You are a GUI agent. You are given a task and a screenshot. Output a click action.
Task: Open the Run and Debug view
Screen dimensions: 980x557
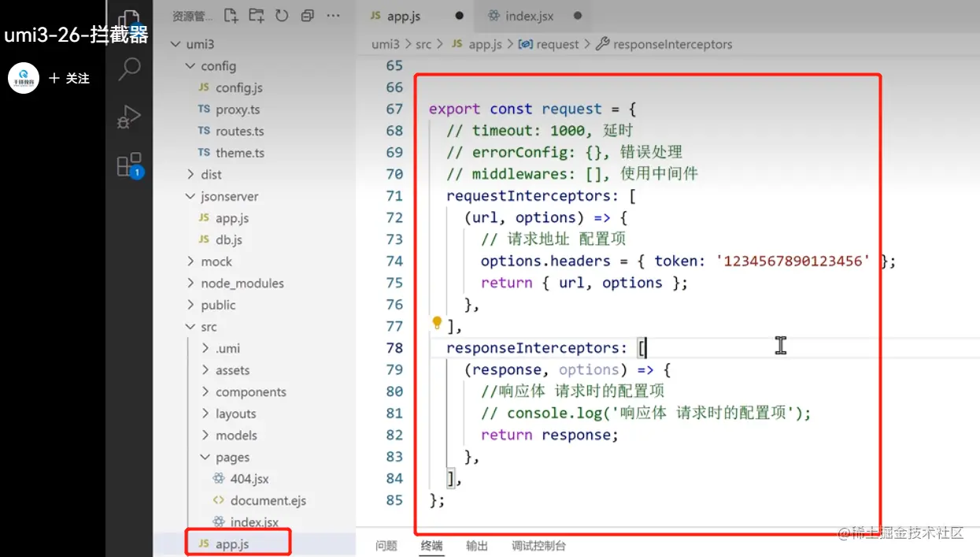128,117
